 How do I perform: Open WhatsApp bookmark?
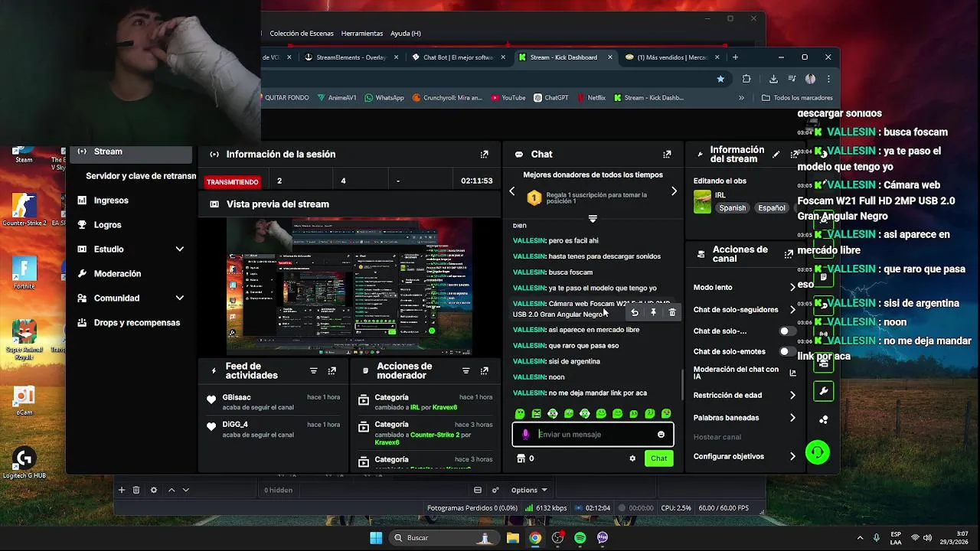[384, 98]
